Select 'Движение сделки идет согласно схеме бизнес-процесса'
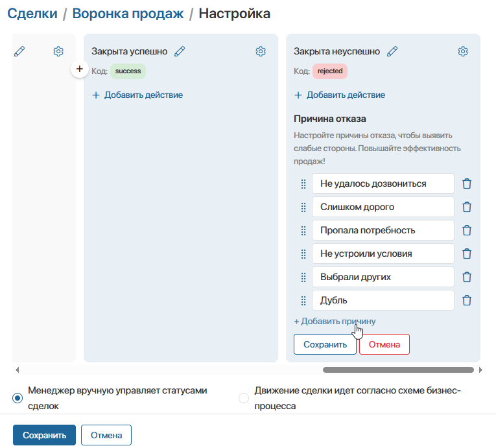Viewport: 496px width, 448px height. [244, 398]
